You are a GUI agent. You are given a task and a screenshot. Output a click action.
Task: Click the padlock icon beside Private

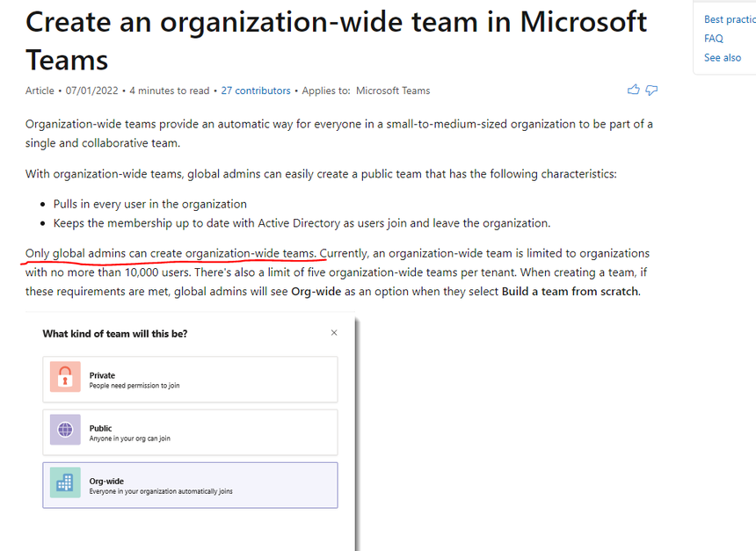pyautogui.click(x=65, y=378)
